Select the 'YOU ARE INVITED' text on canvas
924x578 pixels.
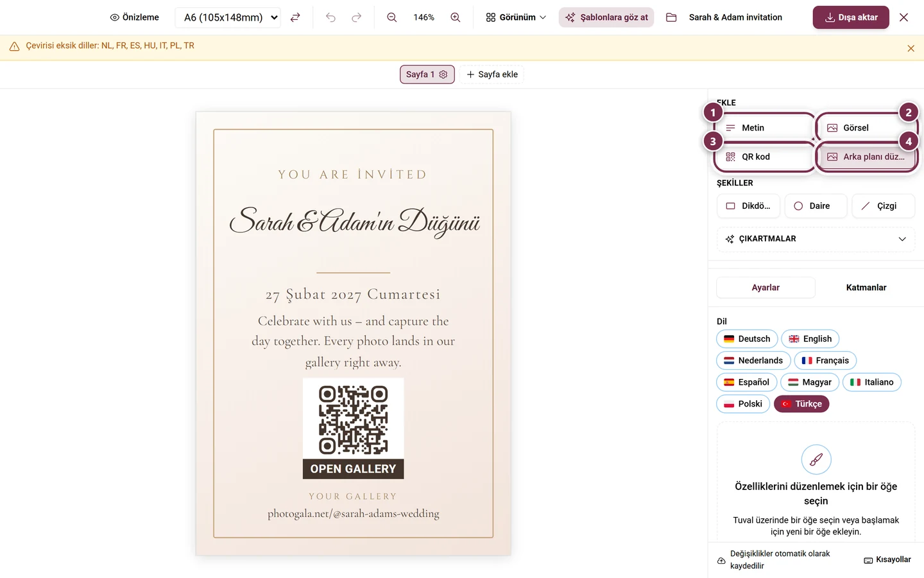[x=353, y=175]
